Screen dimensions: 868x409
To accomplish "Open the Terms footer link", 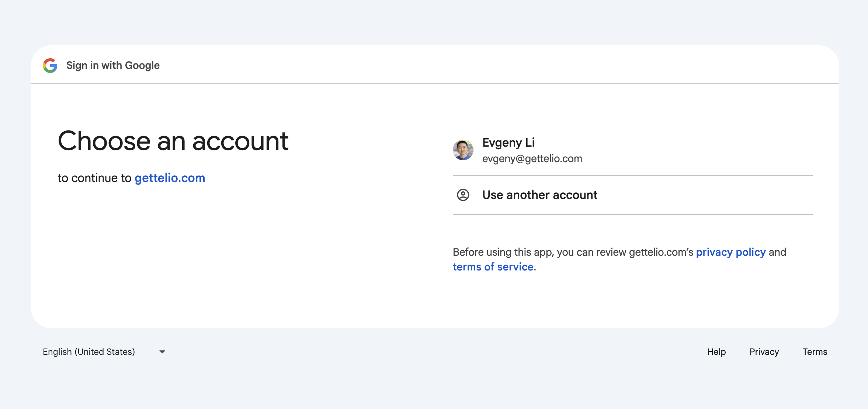I will (x=815, y=352).
